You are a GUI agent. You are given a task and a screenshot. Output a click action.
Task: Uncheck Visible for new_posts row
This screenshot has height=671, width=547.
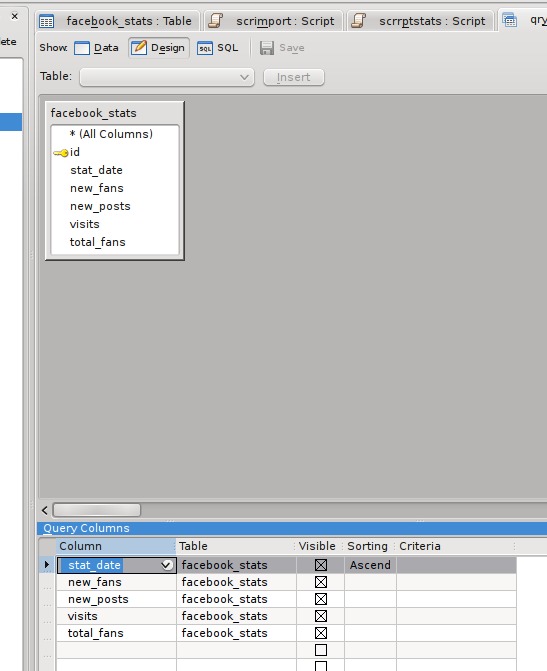[x=321, y=599]
